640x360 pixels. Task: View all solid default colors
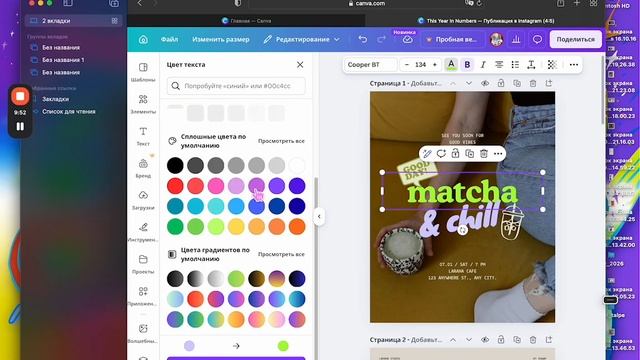click(281, 141)
